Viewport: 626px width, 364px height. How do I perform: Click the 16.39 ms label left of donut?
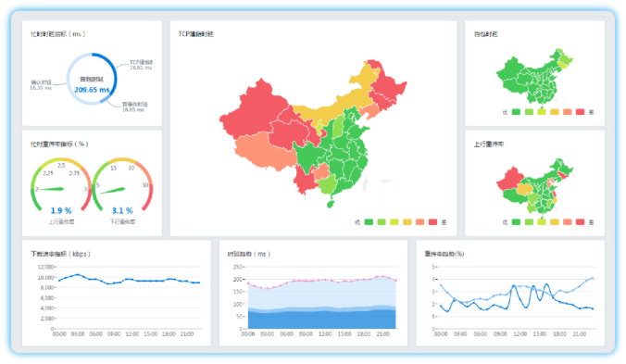(x=41, y=84)
